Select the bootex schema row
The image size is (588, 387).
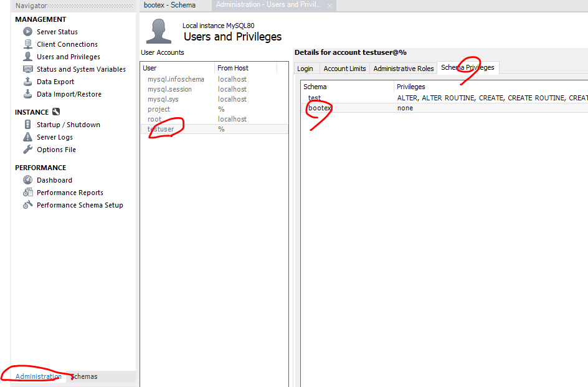tap(445, 108)
